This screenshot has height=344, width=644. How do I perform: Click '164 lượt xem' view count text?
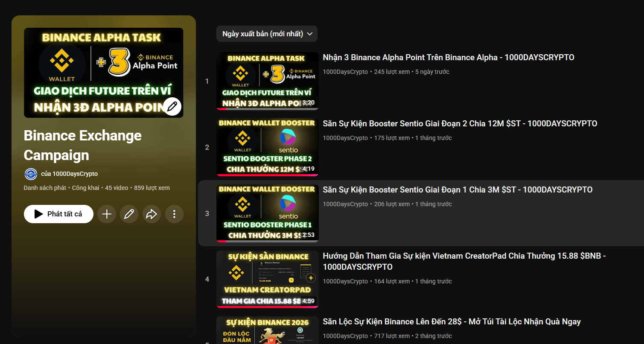click(392, 281)
